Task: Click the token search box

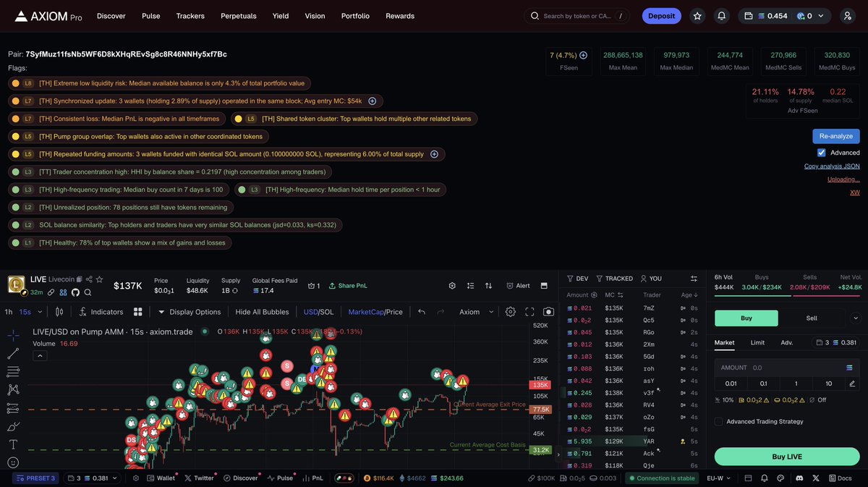Action: coord(576,16)
